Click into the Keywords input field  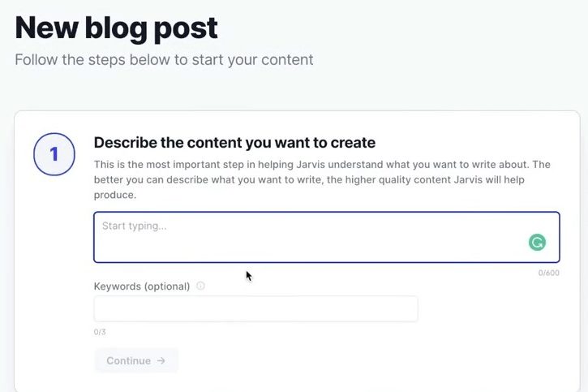(x=255, y=308)
